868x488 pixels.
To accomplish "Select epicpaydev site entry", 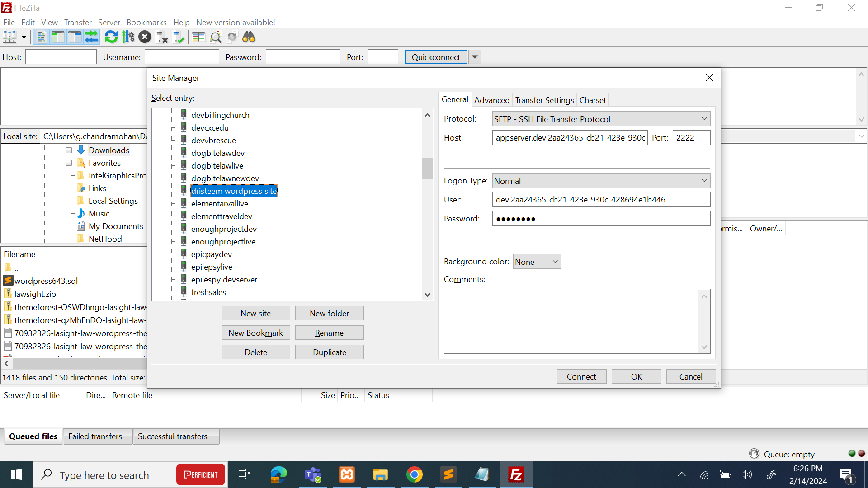I will coord(211,254).
